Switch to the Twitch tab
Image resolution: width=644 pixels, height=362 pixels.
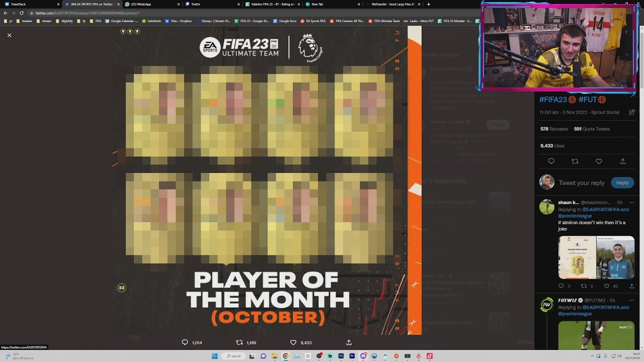click(x=211, y=4)
